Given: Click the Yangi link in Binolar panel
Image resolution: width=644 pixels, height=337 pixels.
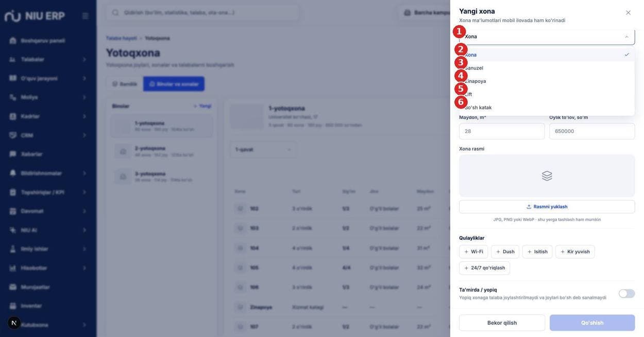Looking at the screenshot, I should (x=202, y=106).
